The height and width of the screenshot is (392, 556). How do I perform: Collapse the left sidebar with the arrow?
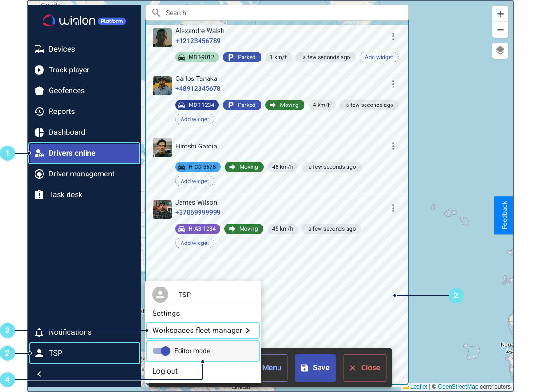coord(39,374)
